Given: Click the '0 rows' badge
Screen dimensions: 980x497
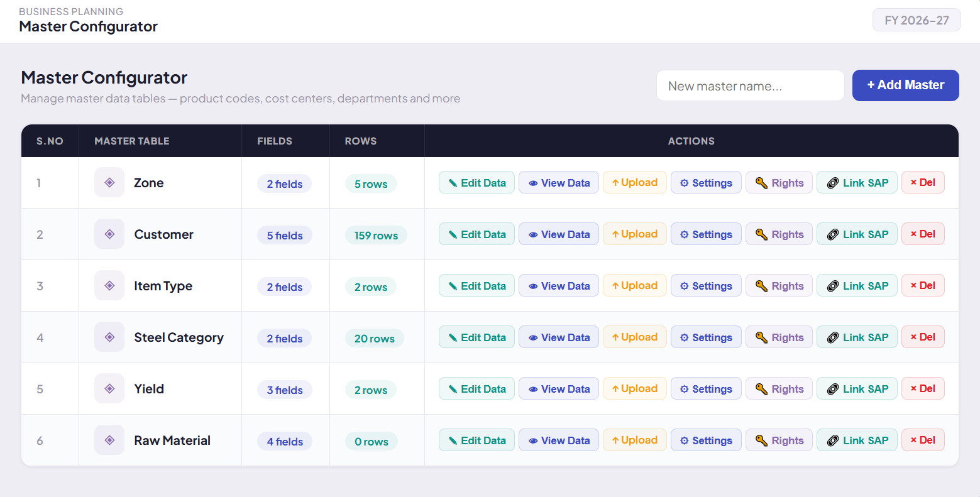Looking at the screenshot, I should [x=372, y=441].
